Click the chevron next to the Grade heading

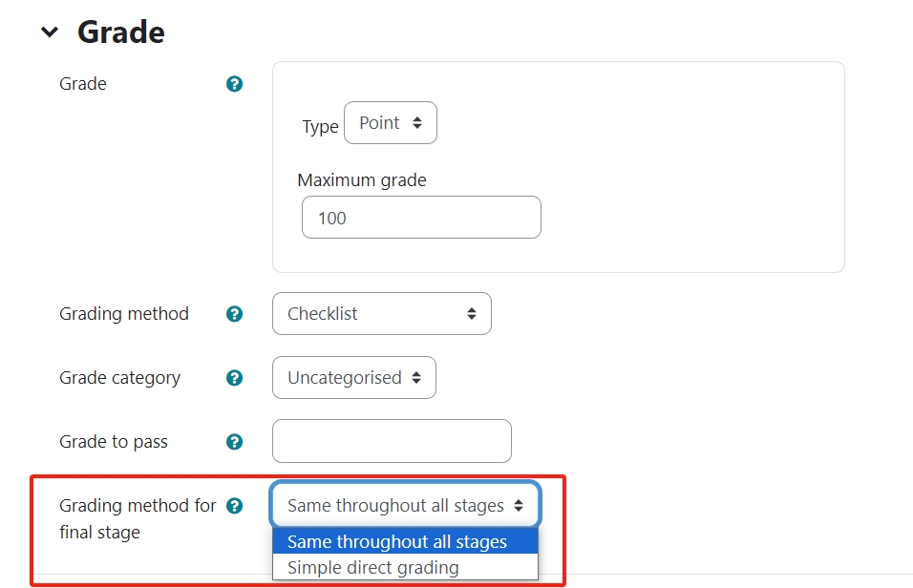pyautogui.click(x=50, y=31)
